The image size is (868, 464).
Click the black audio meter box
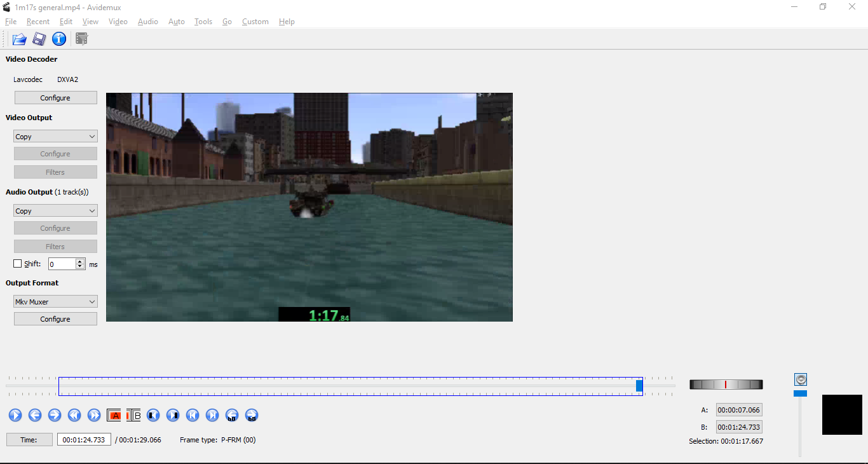click(842, 414)
